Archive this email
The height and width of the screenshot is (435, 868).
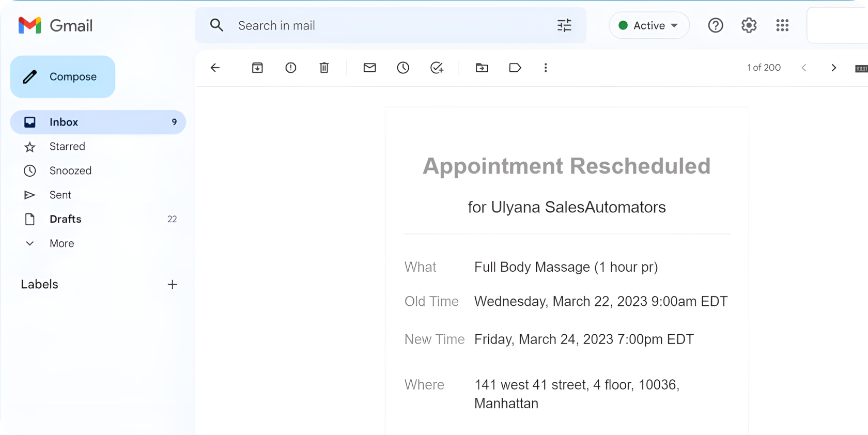click(x=257, y=68)
